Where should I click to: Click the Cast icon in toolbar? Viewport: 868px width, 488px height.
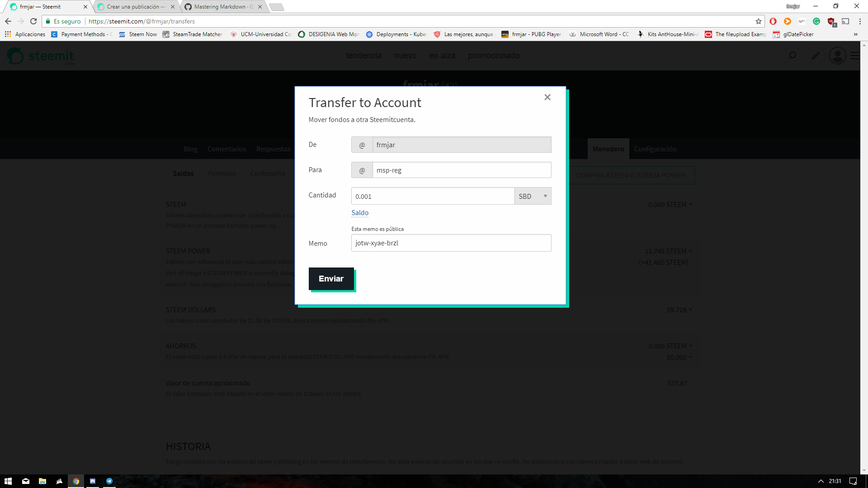(x=845, y=21)
